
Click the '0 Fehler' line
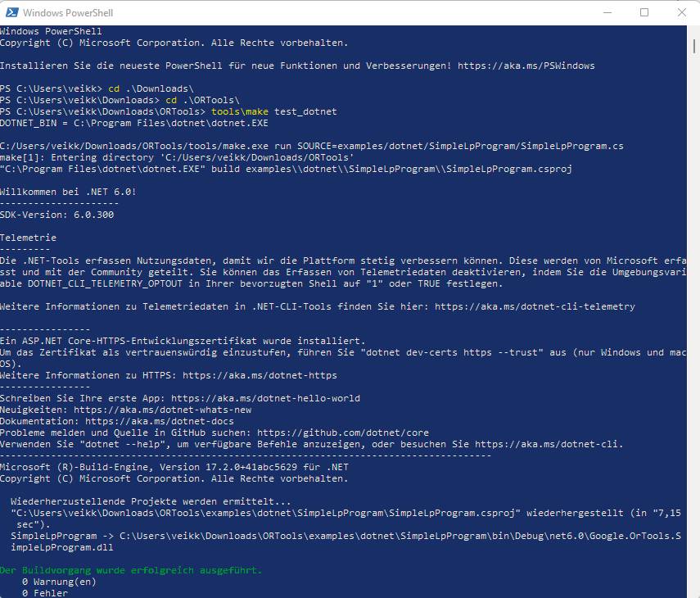pyautogui.click(x=45, y=593)
